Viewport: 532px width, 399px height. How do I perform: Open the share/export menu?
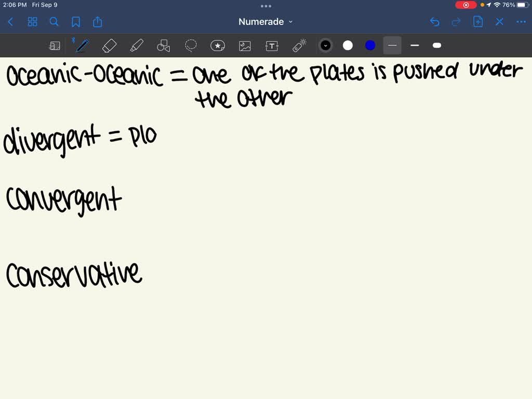(x=98, y=22)
